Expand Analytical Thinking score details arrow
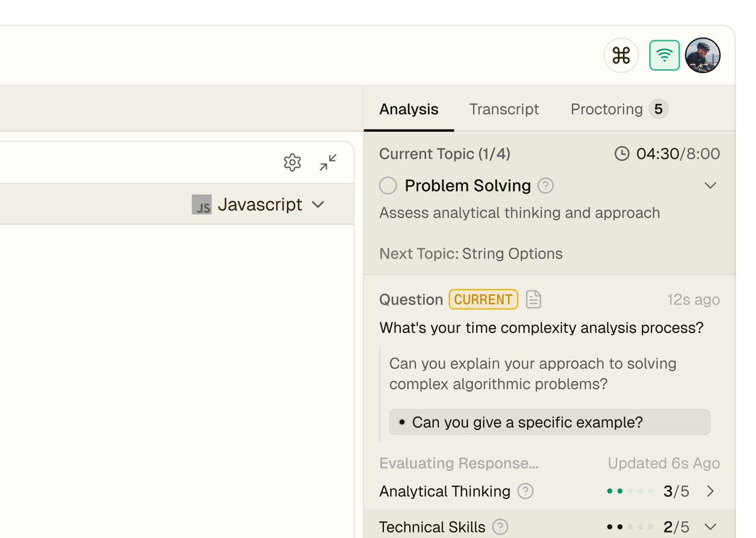Screen dimensions: 756x538 [x=711, y=491]
